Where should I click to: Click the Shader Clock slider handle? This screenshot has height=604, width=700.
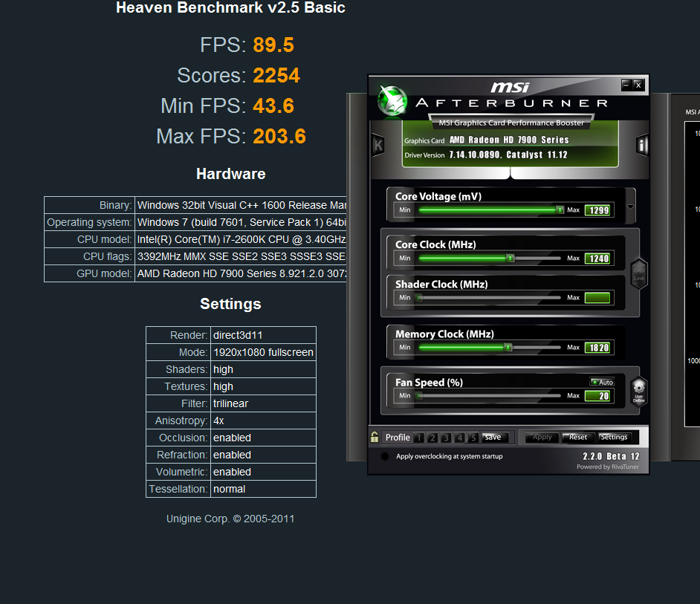(418, 297)
